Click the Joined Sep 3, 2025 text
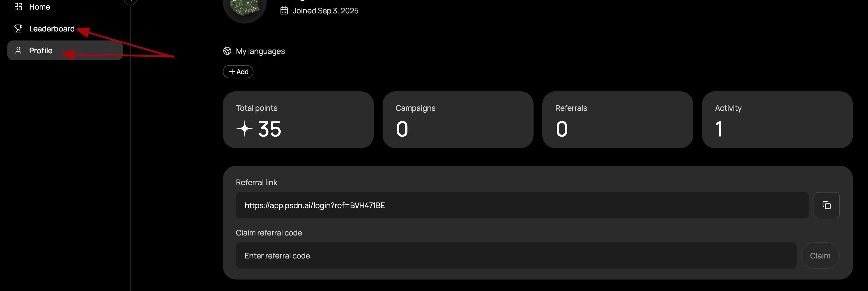Image resolution: width=868 pixels, height=291 pixels. (325, 11)
